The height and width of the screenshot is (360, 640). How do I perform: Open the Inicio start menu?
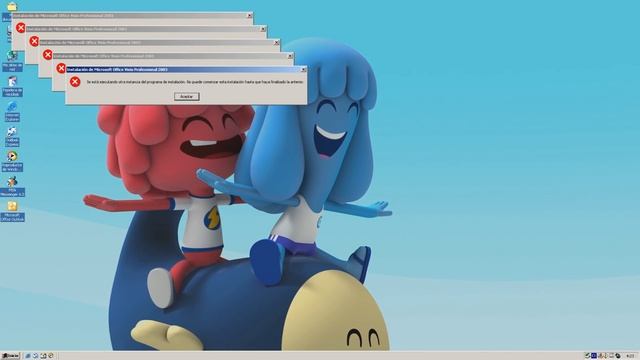click(10, 356)
